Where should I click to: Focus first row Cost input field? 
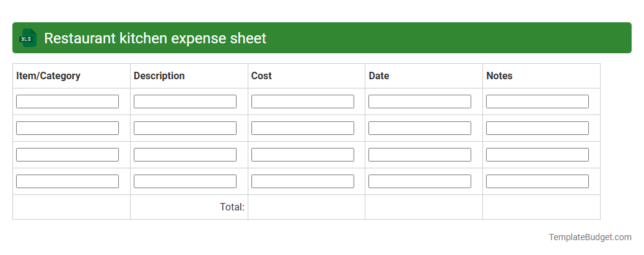pyautogui.click(x=303, y=102)
